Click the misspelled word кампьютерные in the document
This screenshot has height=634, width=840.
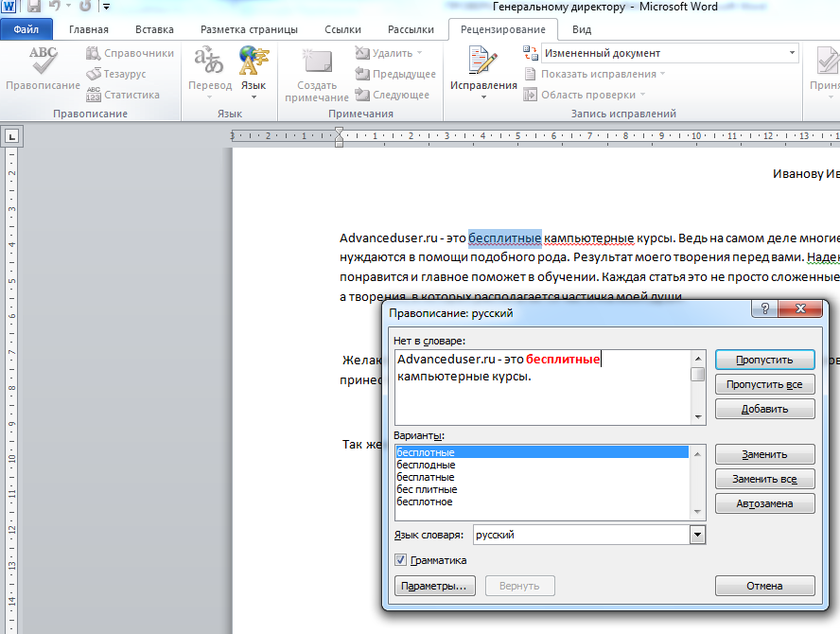[x=588, y=238]
